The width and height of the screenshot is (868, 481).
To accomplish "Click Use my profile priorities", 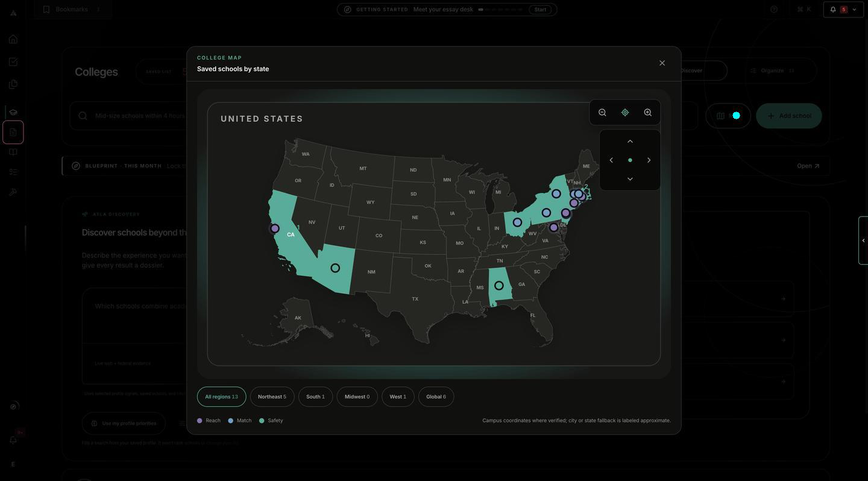I will coord(124,424).
